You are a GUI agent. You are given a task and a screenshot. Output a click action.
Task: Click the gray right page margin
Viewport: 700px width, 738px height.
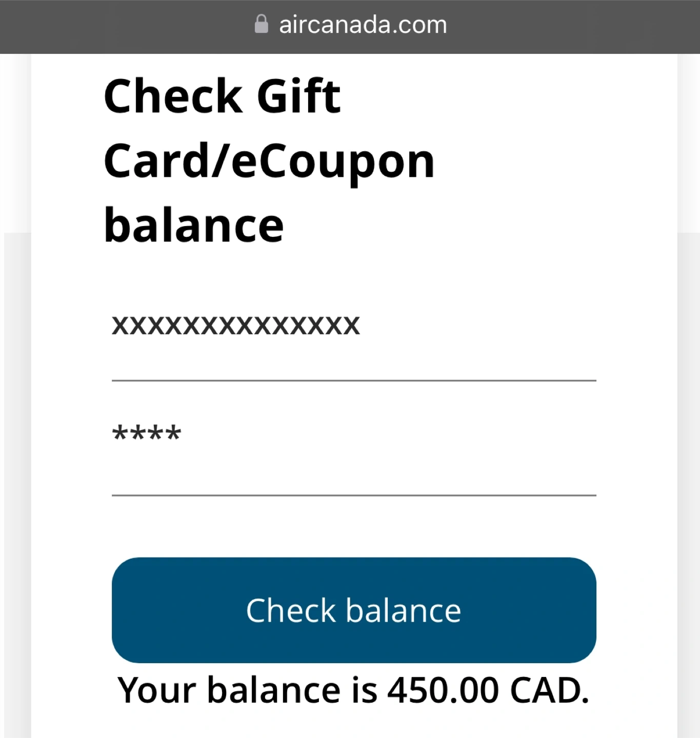point(688,461)
